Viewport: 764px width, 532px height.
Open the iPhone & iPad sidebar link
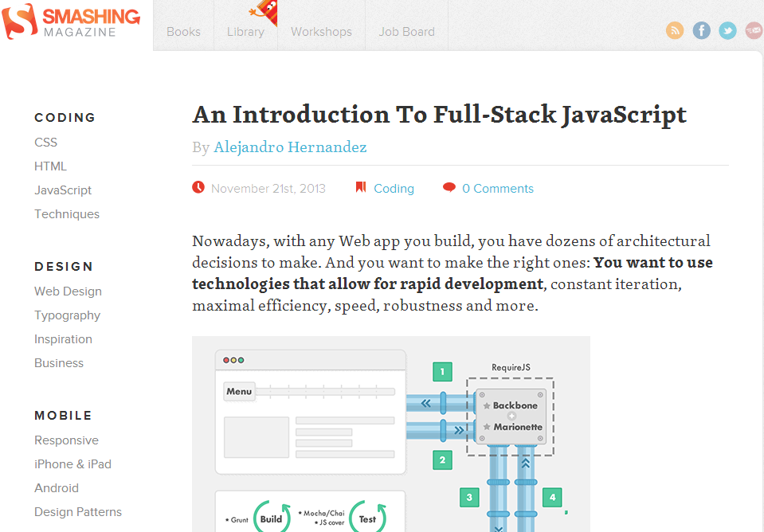click(72, 464)
